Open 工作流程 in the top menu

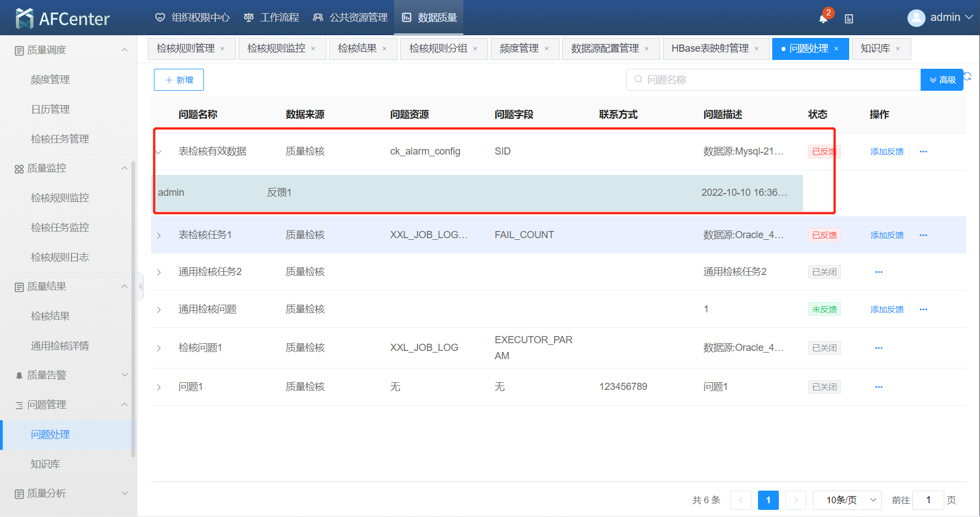pyautogui.click(x=272, y=18)
